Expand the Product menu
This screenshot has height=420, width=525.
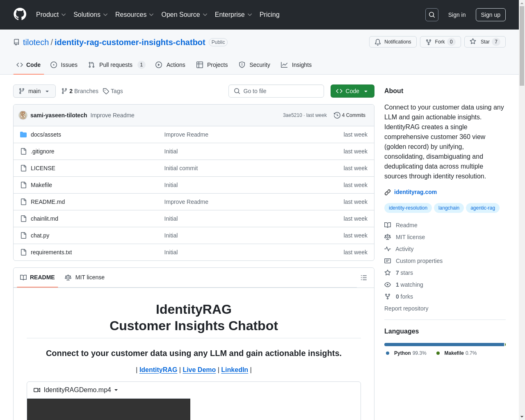(51, 15)
